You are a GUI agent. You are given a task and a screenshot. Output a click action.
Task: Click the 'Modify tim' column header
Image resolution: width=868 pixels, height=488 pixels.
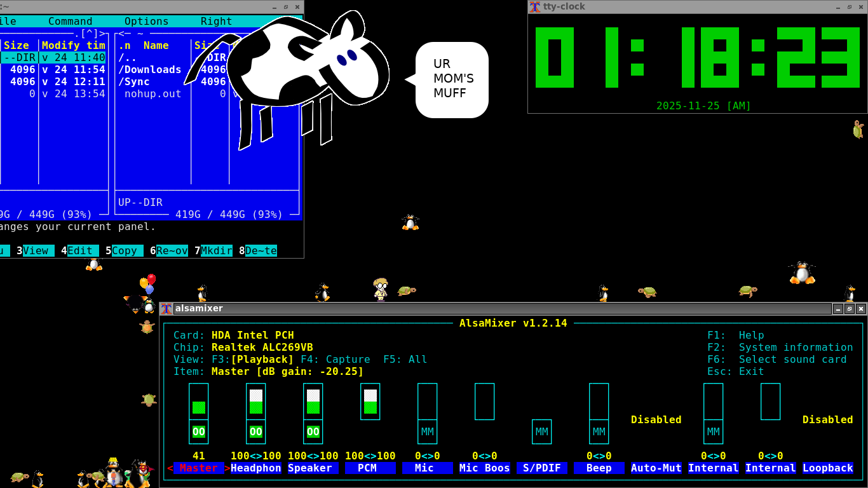(74, 45)
